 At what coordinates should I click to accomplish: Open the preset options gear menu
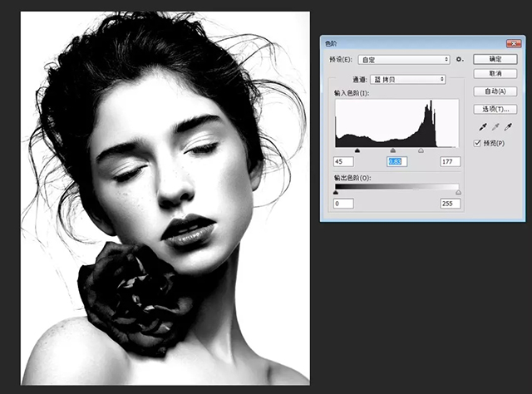[x=459, y=60]
